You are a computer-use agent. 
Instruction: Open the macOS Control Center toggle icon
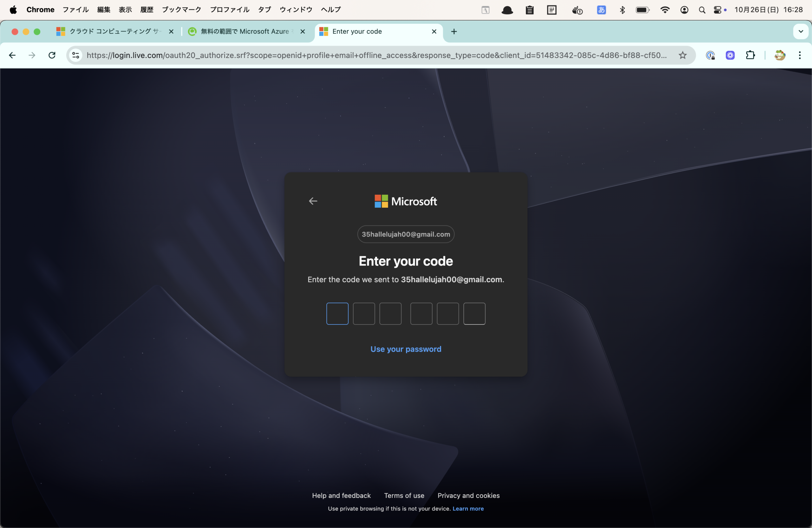pos(717,10)
